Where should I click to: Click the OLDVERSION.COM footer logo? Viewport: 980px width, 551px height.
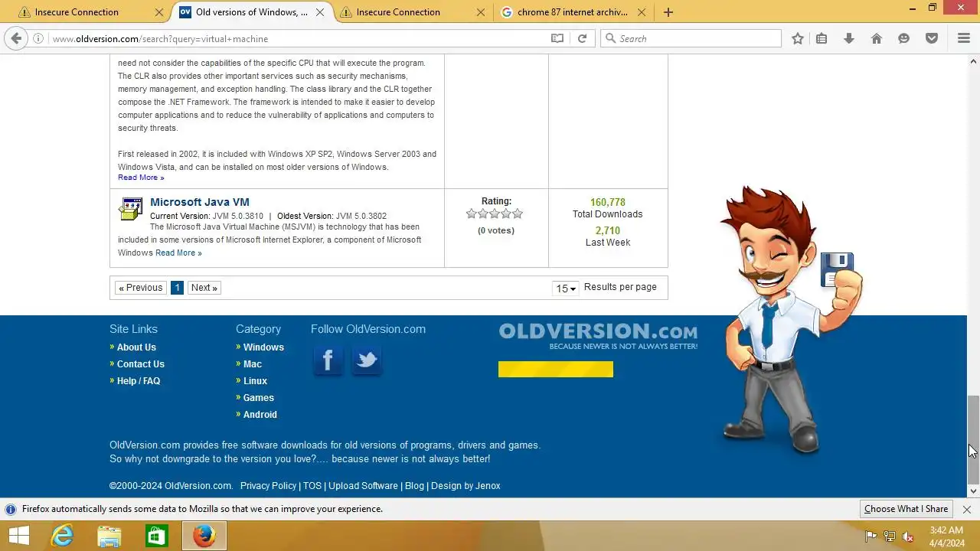click(x=598, y=336)
